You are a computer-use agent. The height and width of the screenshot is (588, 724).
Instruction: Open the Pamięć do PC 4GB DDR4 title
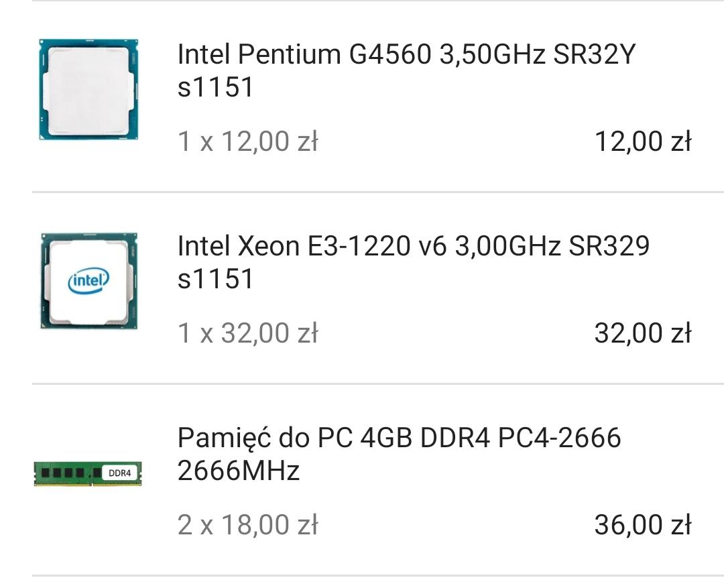coord(399,438)
